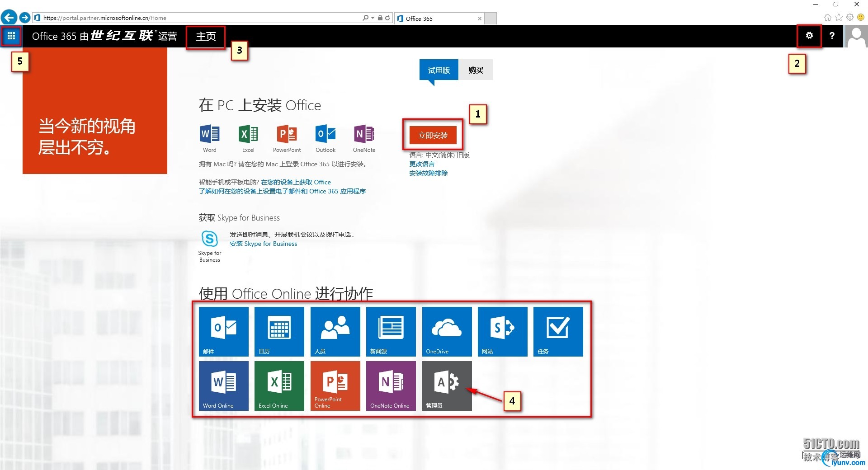868x470 pixels.
Task: Click the Word install icon
Action: 210,134
